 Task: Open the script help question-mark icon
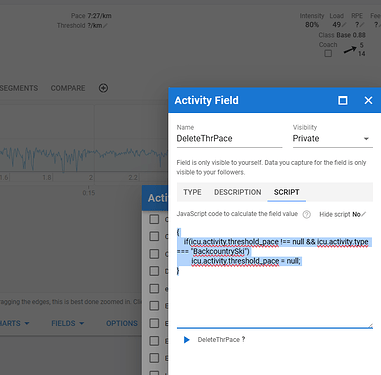[307, 214]
